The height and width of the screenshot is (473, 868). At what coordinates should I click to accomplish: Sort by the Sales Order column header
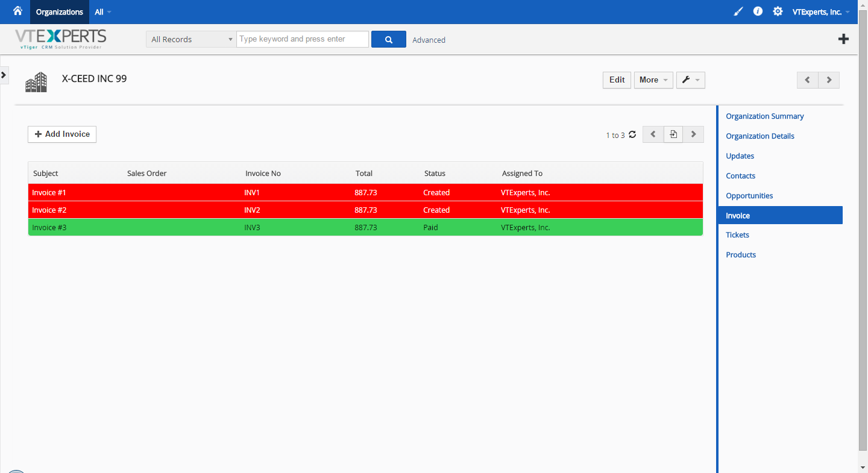(147, 174)
